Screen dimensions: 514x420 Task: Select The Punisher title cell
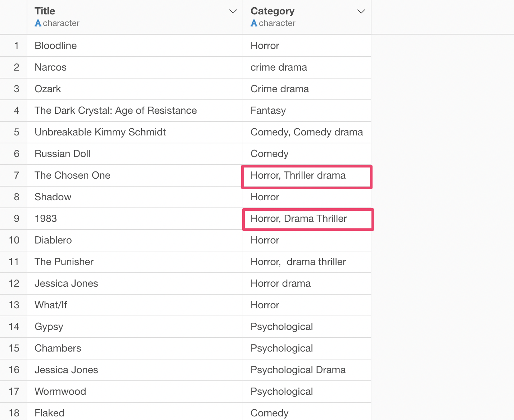(x=135, y=262)
